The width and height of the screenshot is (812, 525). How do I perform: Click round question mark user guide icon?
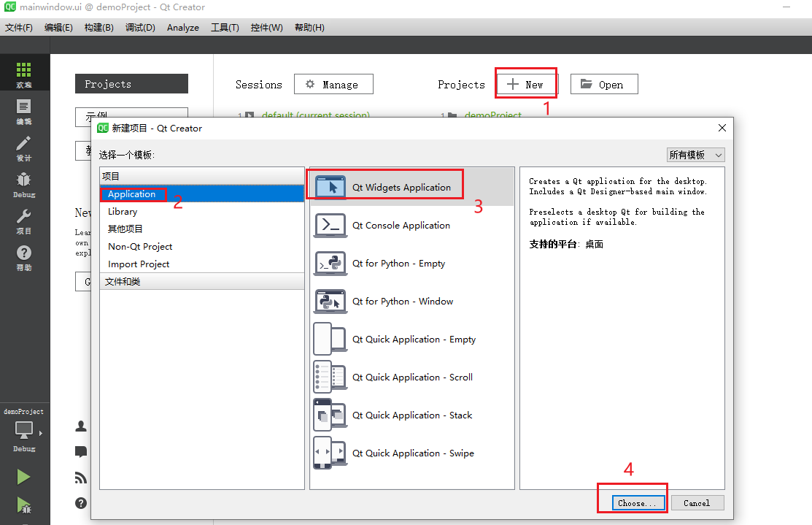pos(81,502)
